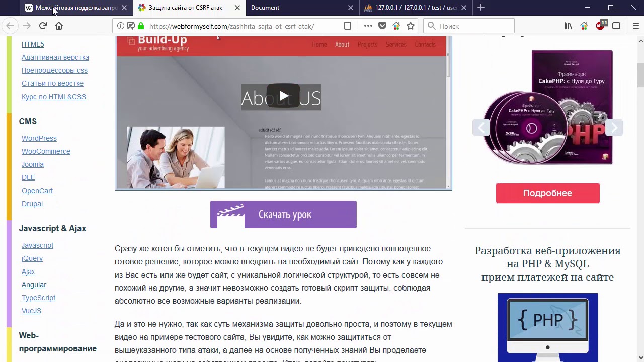
Task: Open the PHP monitor course image
Action: coord(547,327)
